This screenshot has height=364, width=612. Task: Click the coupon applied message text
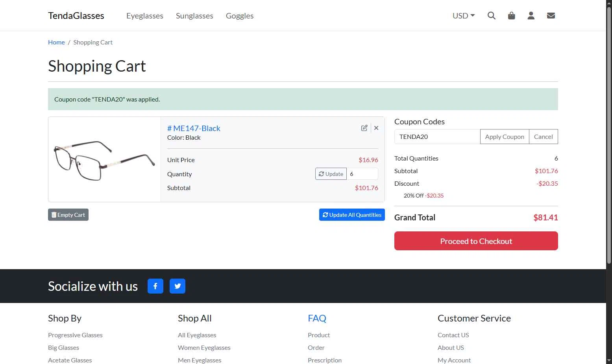pyautogui.click(x=107, y=99)
